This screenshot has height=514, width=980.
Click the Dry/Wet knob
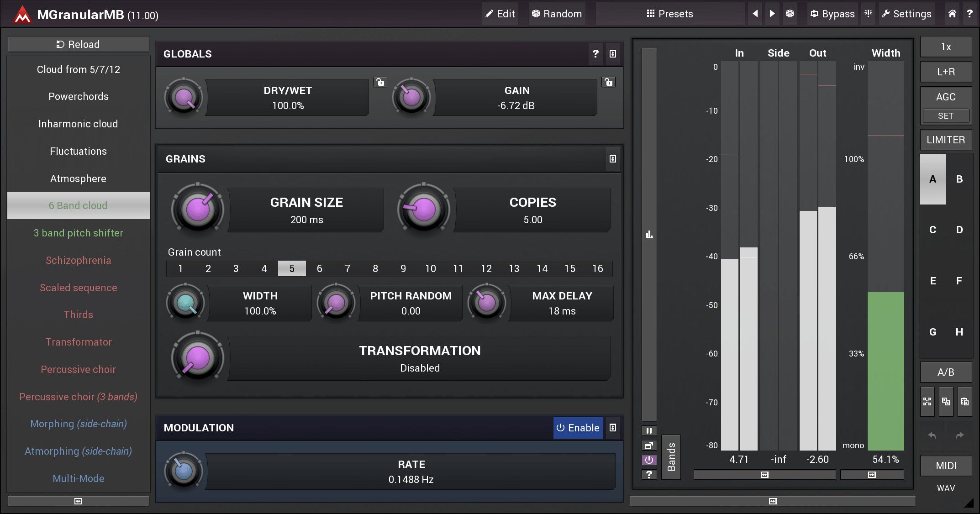[184, 97]
